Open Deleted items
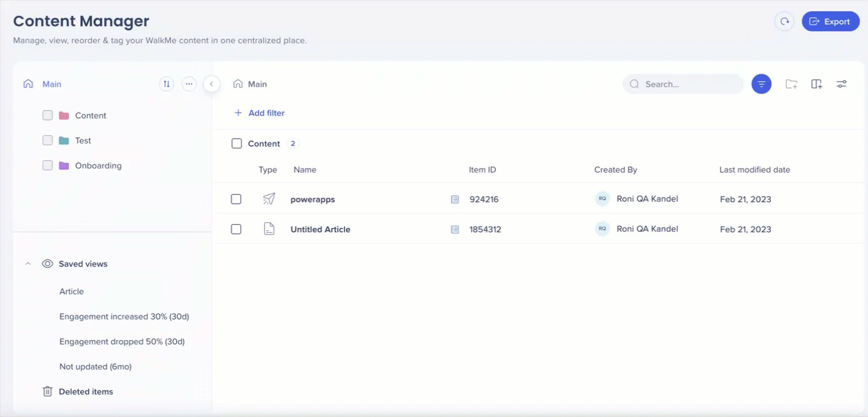The height and width of the screenshot is (417, 868). pyautogui.click(x=86, y=391)
